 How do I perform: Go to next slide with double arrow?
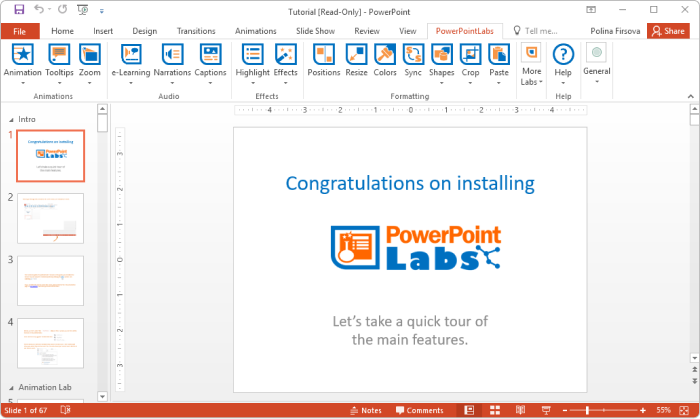coord(695,381)
